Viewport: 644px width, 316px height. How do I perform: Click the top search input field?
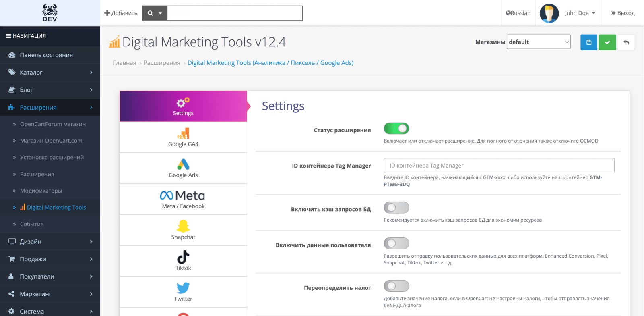(235, 13)
